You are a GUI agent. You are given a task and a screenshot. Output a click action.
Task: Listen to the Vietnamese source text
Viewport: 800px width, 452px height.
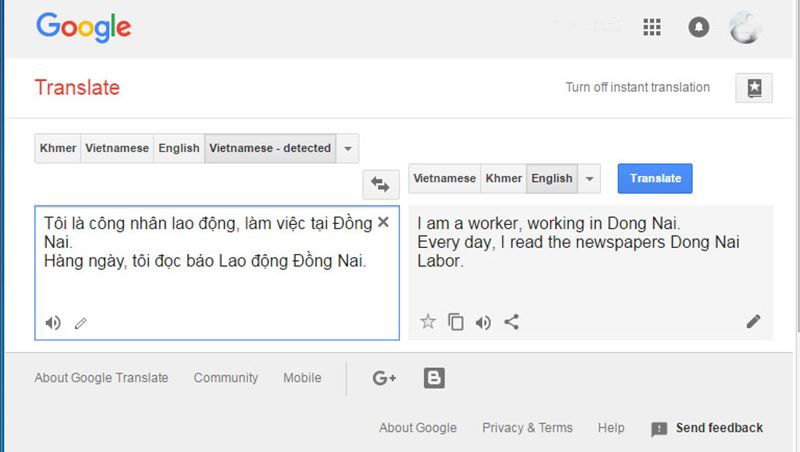(53, 323)
